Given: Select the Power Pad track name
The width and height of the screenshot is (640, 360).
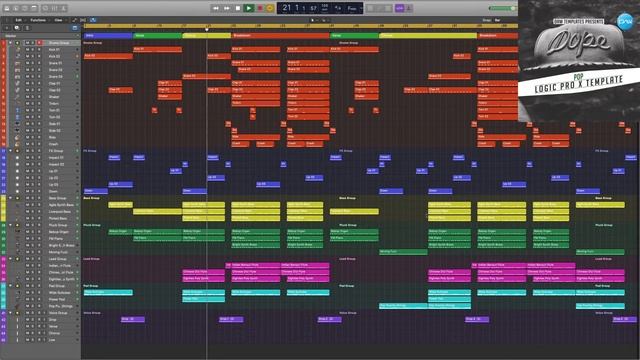Looking at the screenshot, I should point(57,300).
